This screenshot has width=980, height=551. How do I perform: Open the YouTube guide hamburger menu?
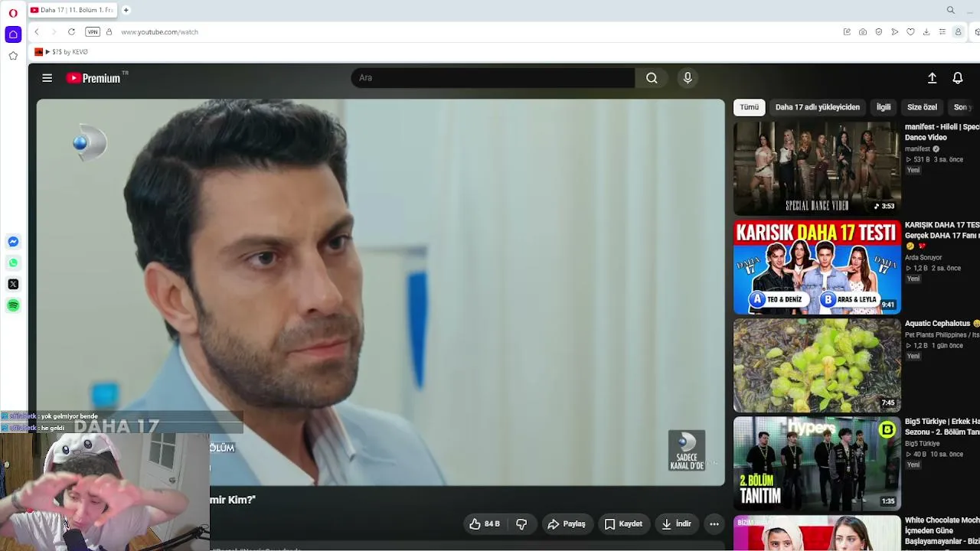(47, 78)
